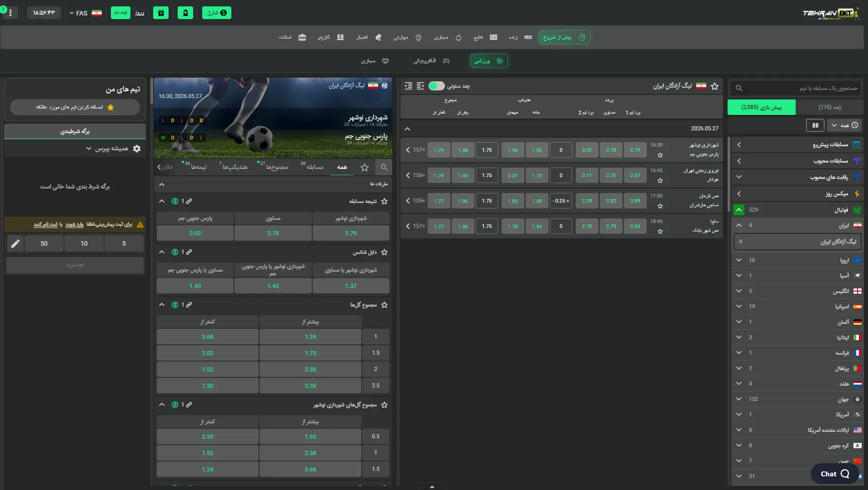868x490 pixels.
Task: Switch to الکترونیکی esports tab
Action: pyautogui.click(x=431, y=61)
